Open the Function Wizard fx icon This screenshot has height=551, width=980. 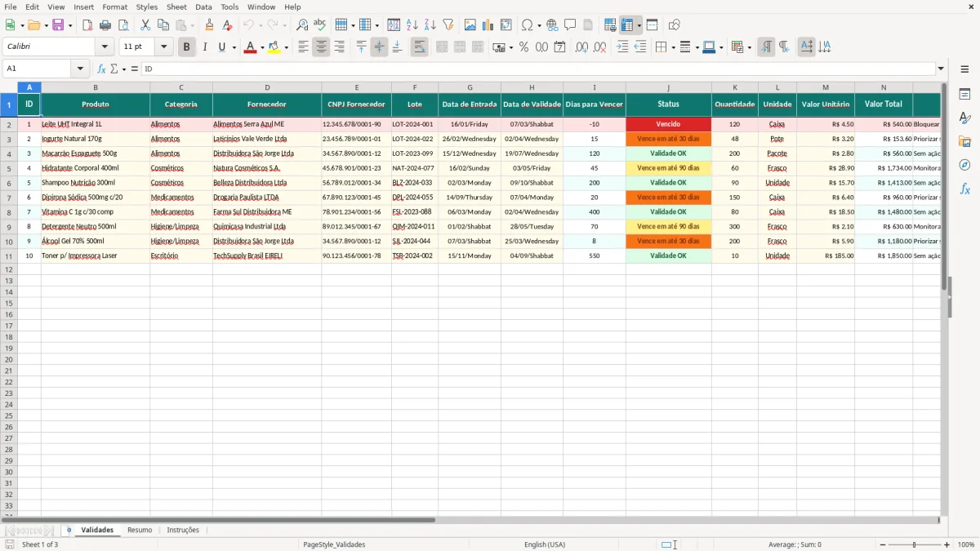pos(102,69)
